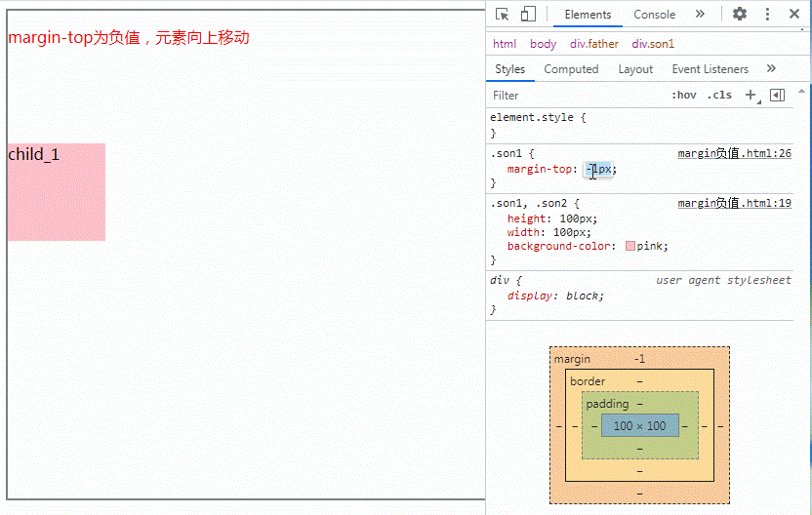This screenshot has height=515, width=812.
Task: Open the Layout tab
Action: [x=635, y=69]
